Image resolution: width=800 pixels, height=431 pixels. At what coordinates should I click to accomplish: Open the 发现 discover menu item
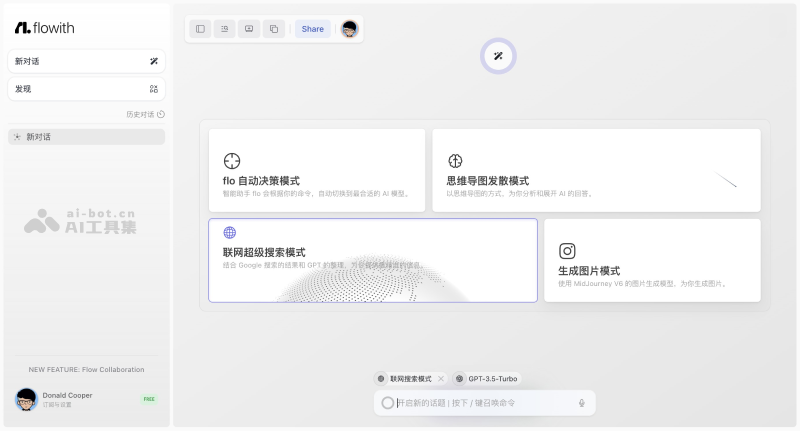click(86, 89)
